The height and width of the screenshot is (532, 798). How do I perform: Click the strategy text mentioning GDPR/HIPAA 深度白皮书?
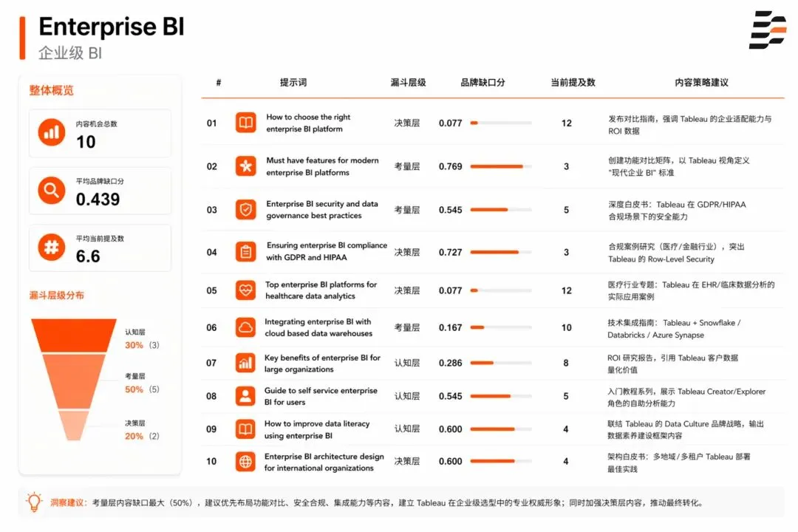(x=677, y=211)
